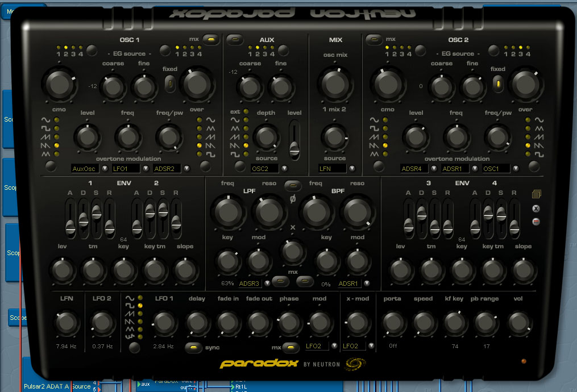Open the ADSR4 source dropdown in OSC 2
Screen dimensions: 577x392
434,169
